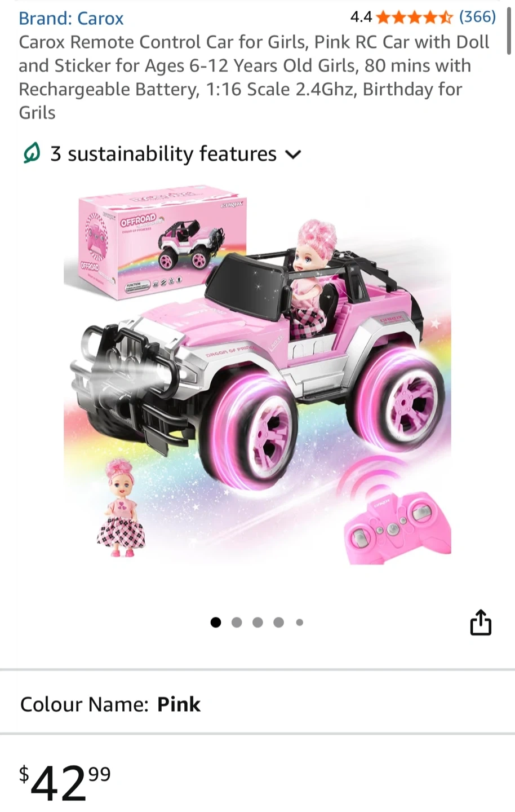Open the 3 sustainability features section
Viewport: 515px width, 812px height.
pos(163,153)
